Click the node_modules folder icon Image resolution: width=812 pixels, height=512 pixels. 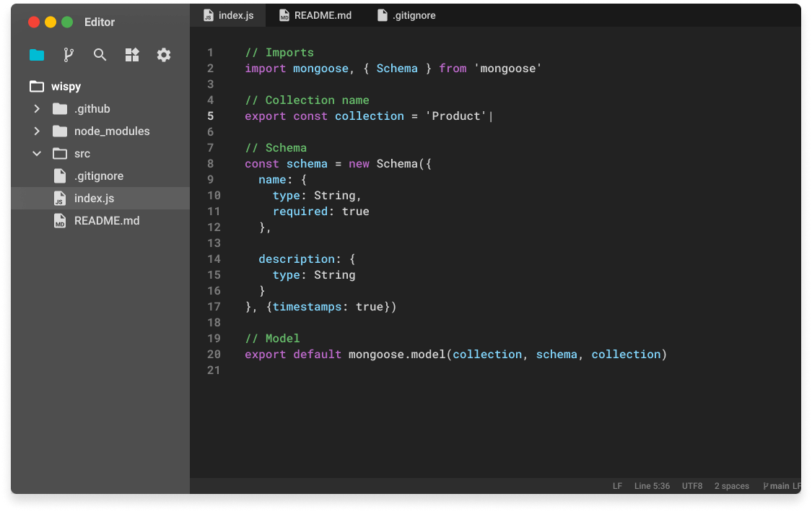60,131
